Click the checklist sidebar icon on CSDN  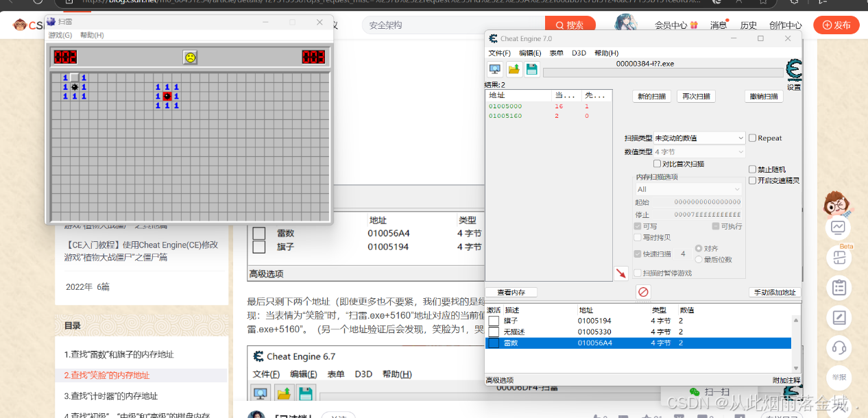838,287
